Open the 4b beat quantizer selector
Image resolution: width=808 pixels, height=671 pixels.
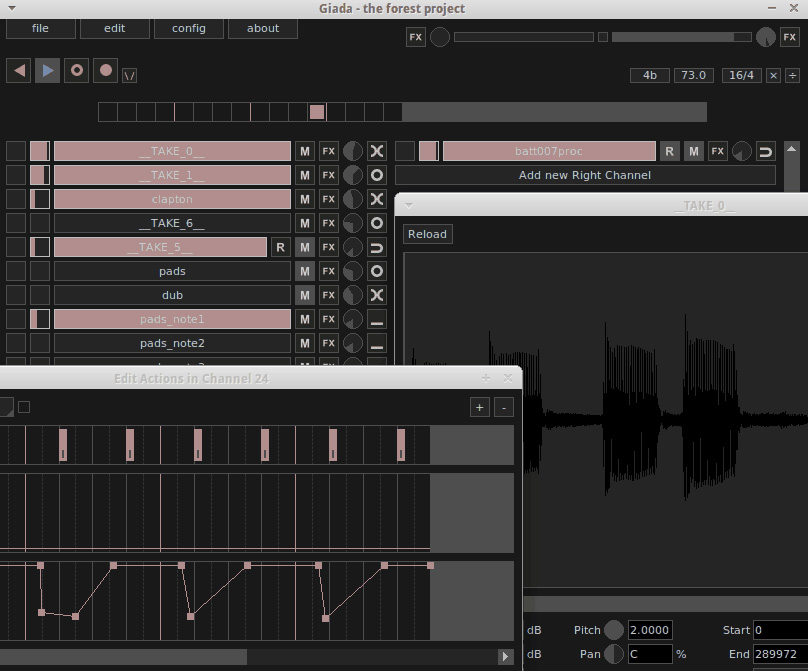[650, 75]
